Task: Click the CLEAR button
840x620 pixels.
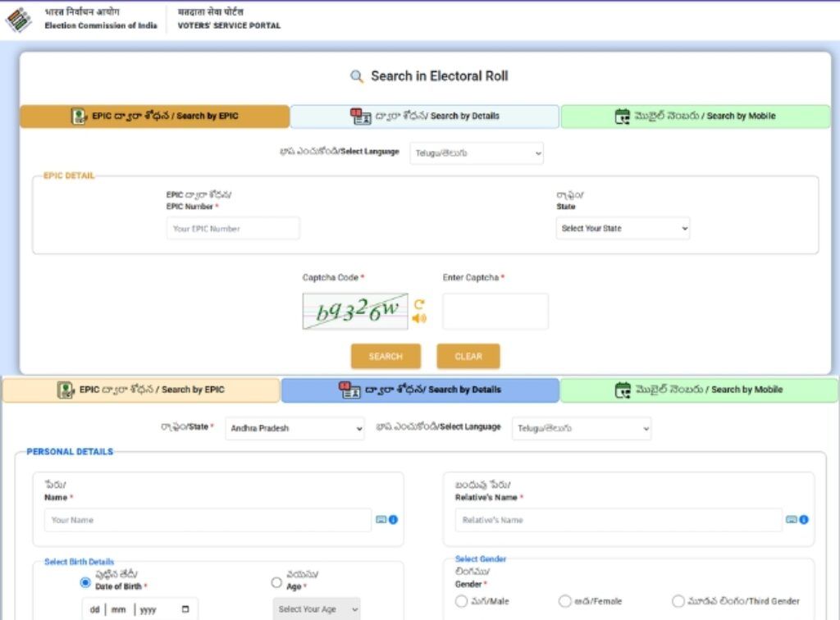Action: click(x=468, y=357)
